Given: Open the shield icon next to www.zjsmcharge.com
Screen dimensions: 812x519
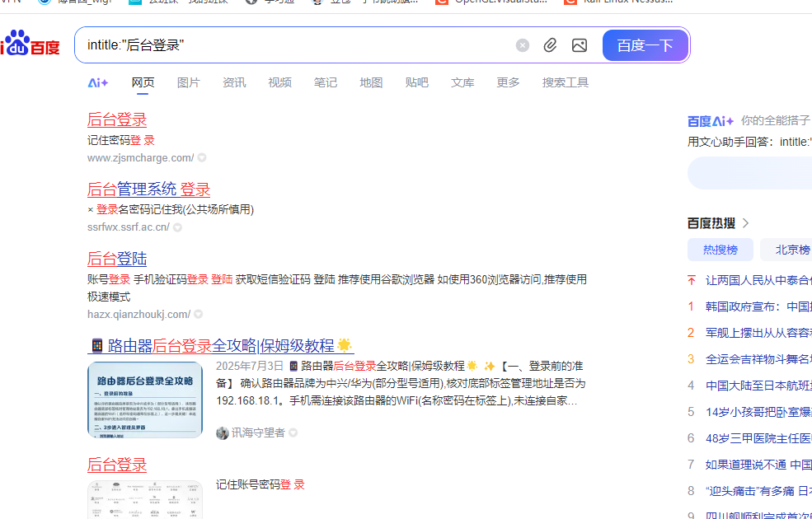Looking at the screenshot, I should click(x=202, y=158).
